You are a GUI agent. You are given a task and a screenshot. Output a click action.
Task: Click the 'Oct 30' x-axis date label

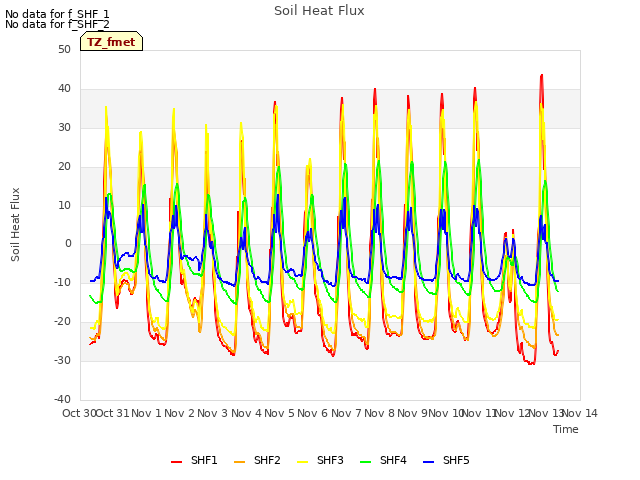[x=79, y=413]
